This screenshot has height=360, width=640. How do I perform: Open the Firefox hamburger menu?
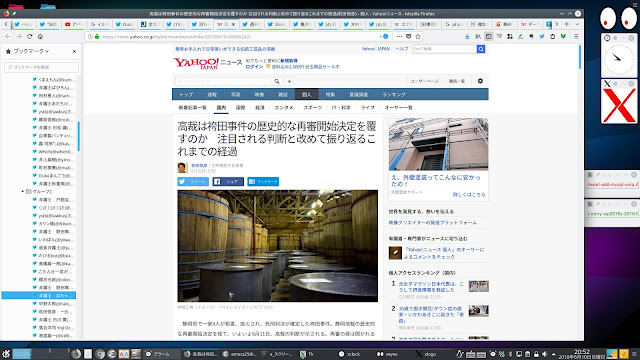point(576,36)
